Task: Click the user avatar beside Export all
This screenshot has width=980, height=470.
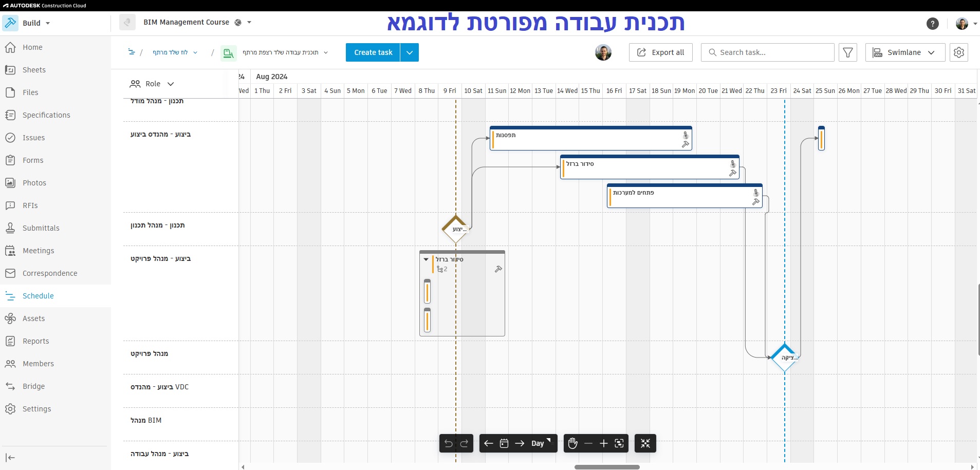Action: (603, 52)
